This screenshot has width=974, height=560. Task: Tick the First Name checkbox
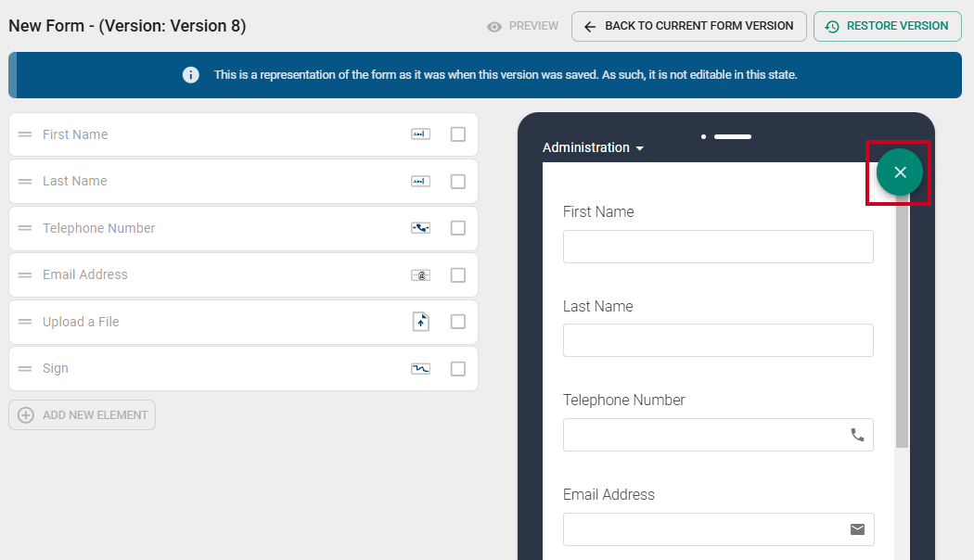458,134
